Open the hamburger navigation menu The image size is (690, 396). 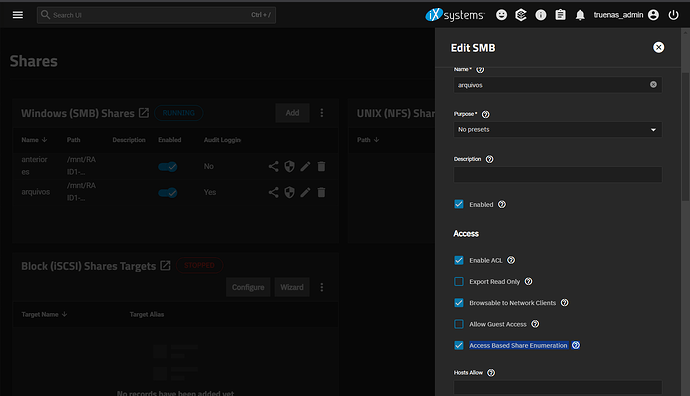click(x=18, y=15)
